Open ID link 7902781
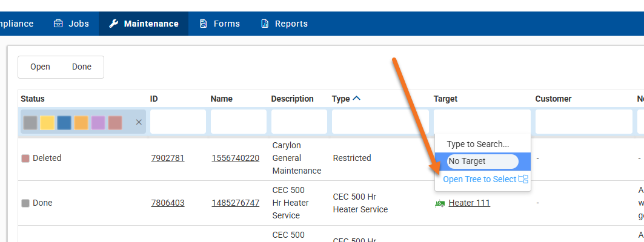644x242 pixels. (x=168, y=158)
